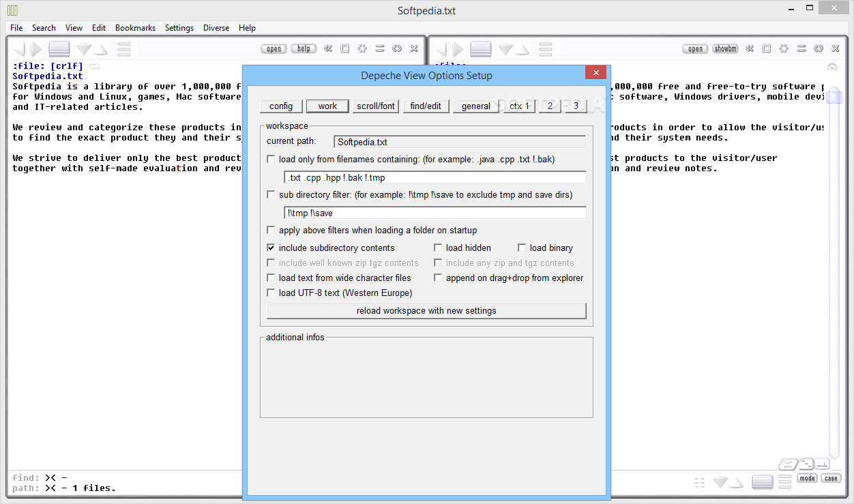
Task: Click the application icon in title bar
Action: tap(12, 10)
